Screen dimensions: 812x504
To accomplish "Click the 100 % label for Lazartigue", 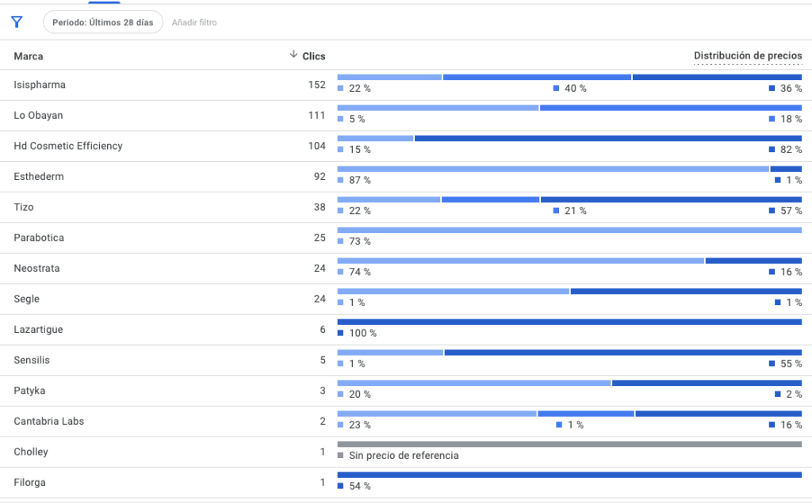I will (362, 334).
